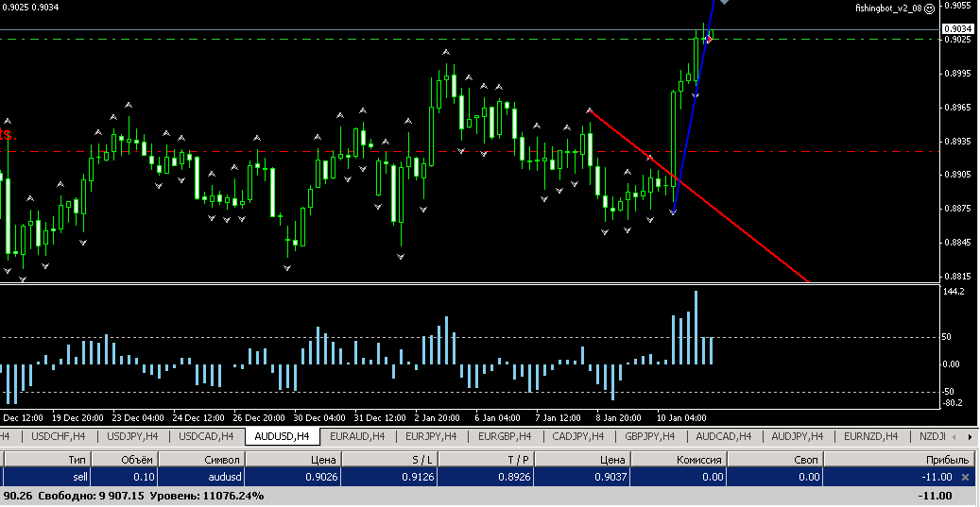Open the USDJPY,H4 chart tab
This screenshot has width=980, height=507.
pyautogui.click(x=132, y=436)
